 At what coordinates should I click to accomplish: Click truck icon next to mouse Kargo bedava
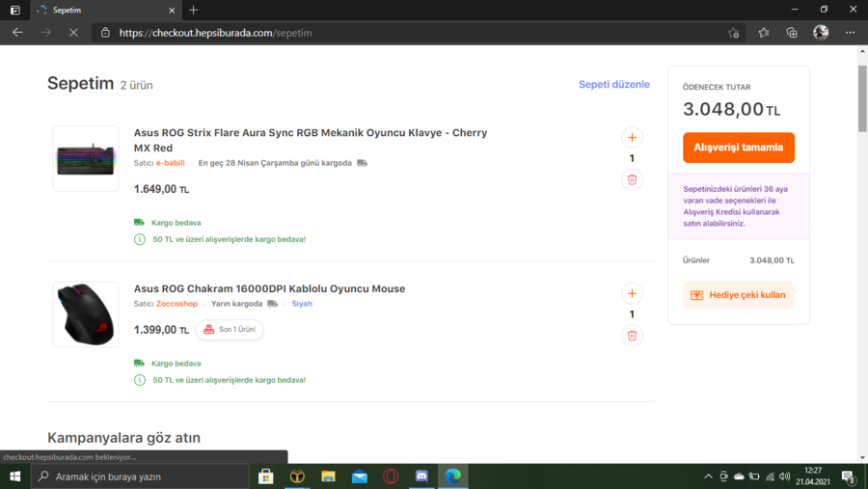pyautogui.click(x=139, y=364)
